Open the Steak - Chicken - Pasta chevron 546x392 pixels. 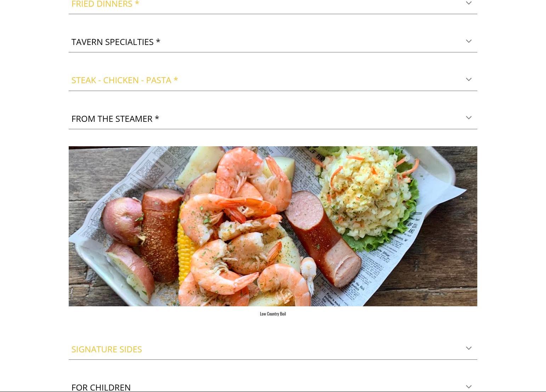468,80
